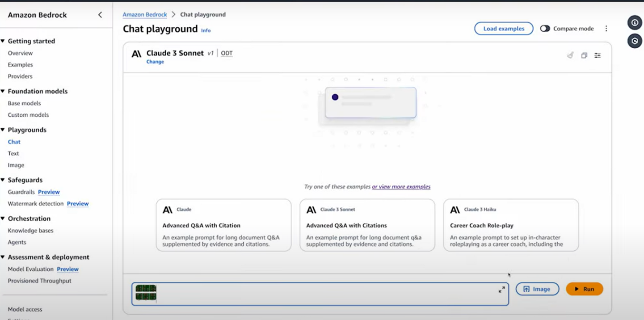Open Provisioned Throughput

pyautogui.click(x=39, y=281)
